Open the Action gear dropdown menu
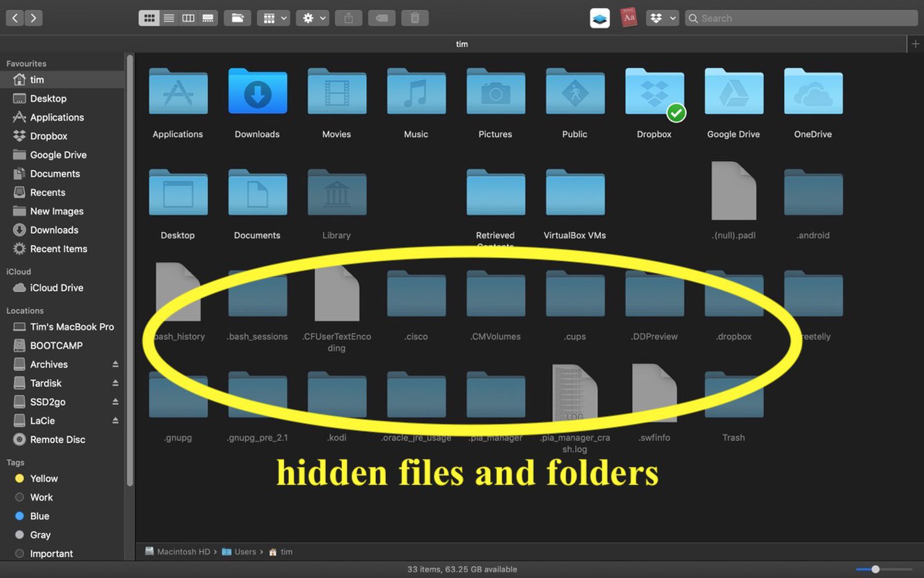 (x=314, y=18)
